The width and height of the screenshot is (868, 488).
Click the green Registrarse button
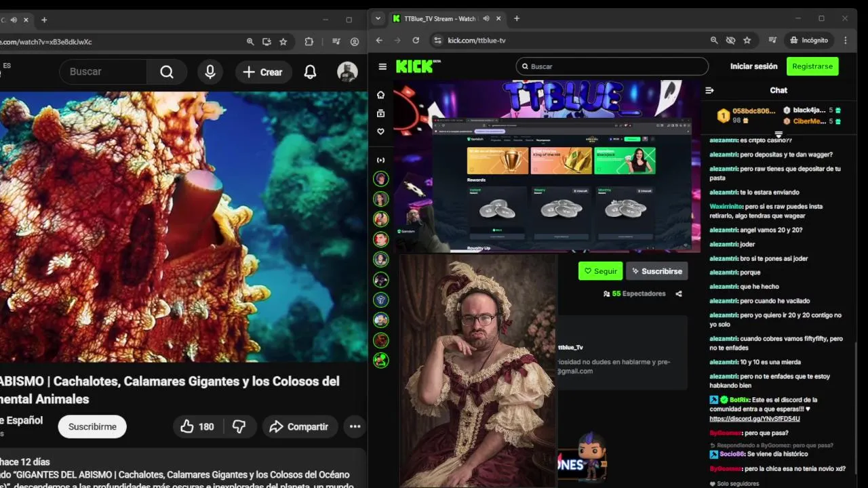point(812,66)
